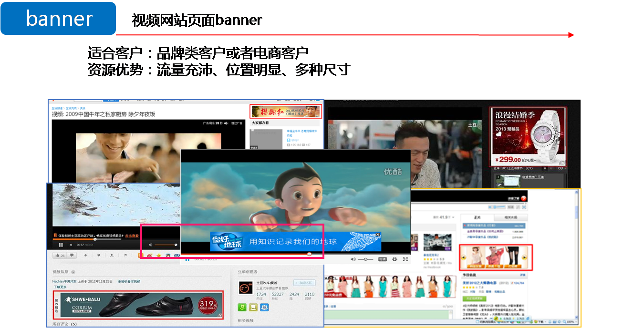Open the 了解更多 link
The image size is (644, 328).
point(60,287)
